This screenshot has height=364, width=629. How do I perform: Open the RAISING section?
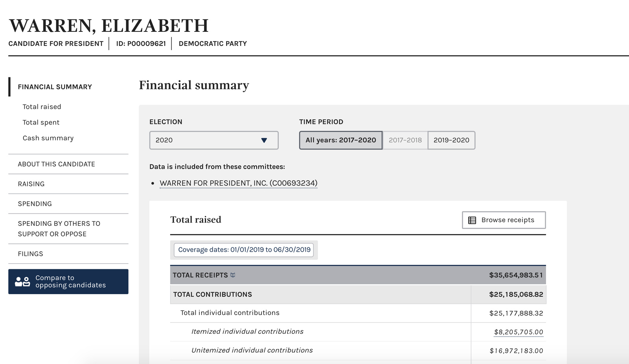[31, 184]
